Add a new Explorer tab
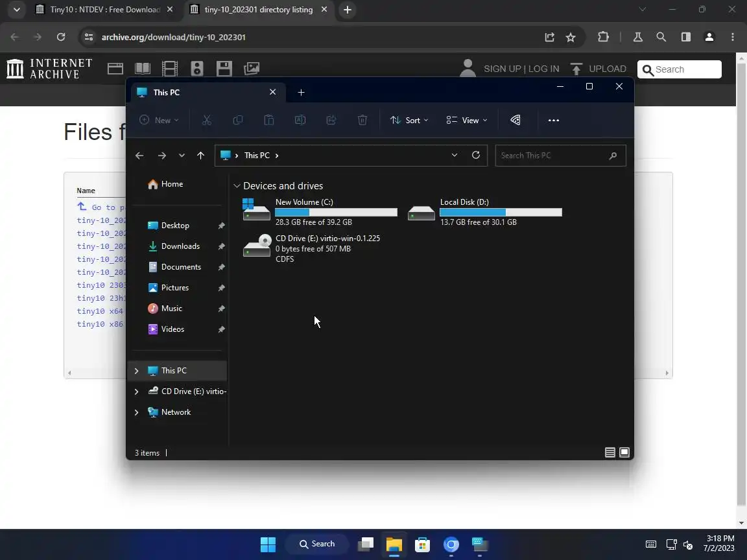The image size is (747, 560). [301, 93]
